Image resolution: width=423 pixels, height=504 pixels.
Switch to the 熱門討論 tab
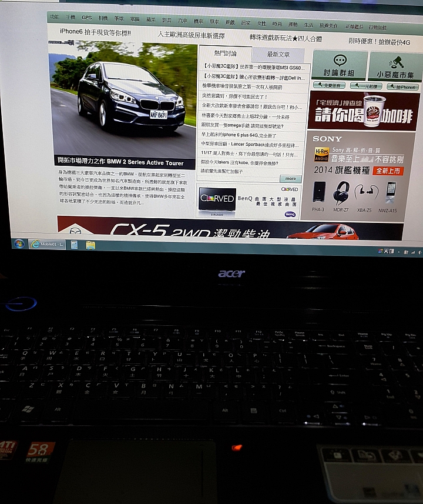tap(225, 54)
